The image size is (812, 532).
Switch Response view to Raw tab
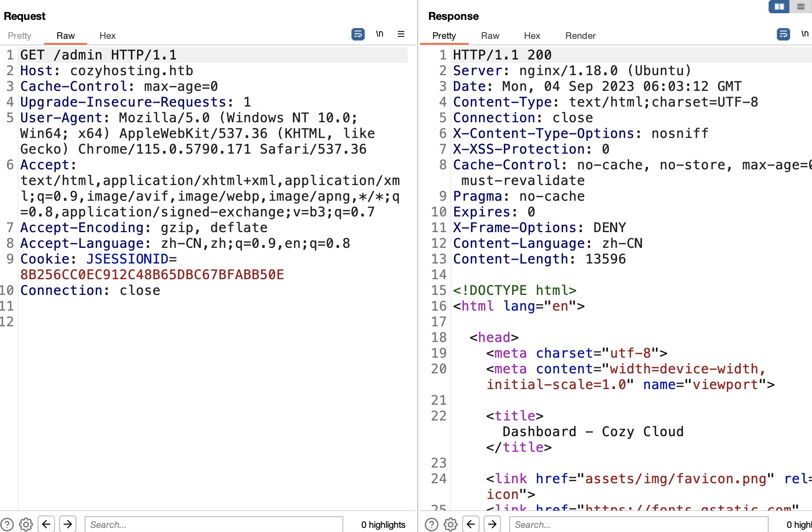click(490, 36)
